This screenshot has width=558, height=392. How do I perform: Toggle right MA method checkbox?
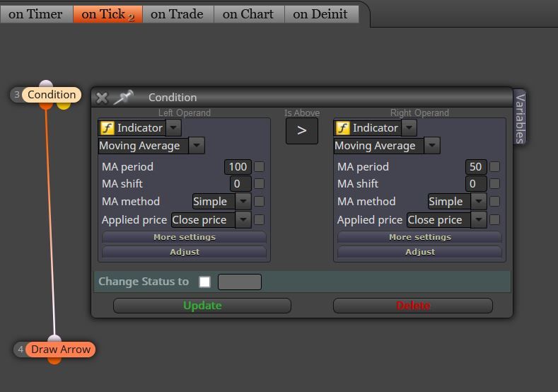(494, 202)
